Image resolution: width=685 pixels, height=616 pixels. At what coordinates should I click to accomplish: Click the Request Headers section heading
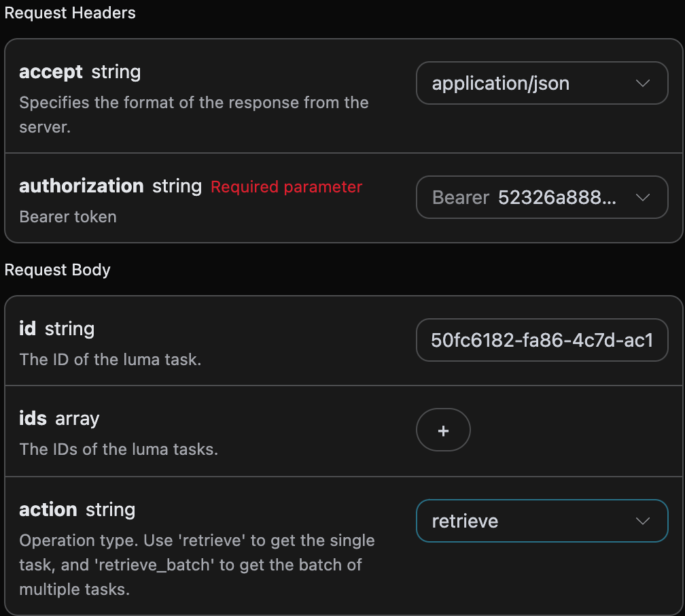coord(70,13)
